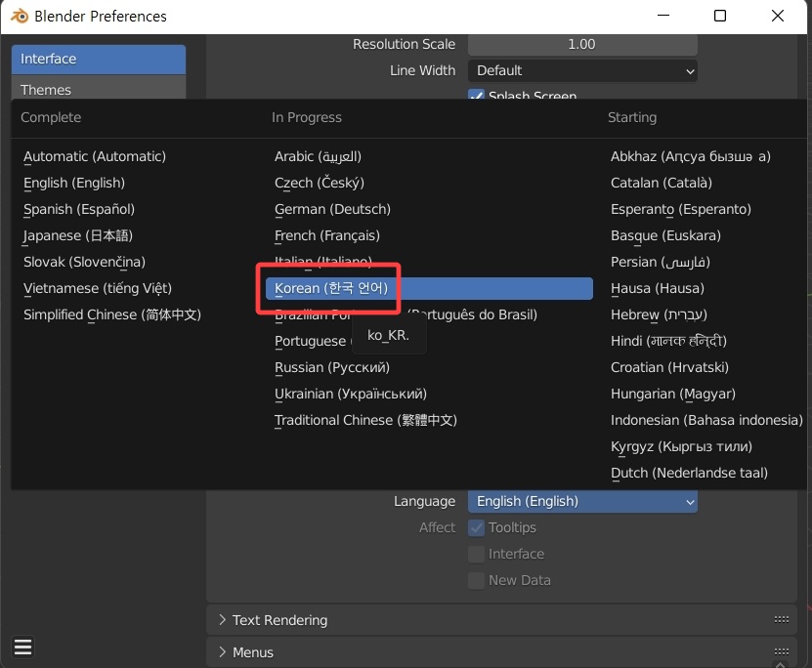Click Menus panel grip dots
The height and width of the screenshot is (668, 812).
(x=782, y=651)
